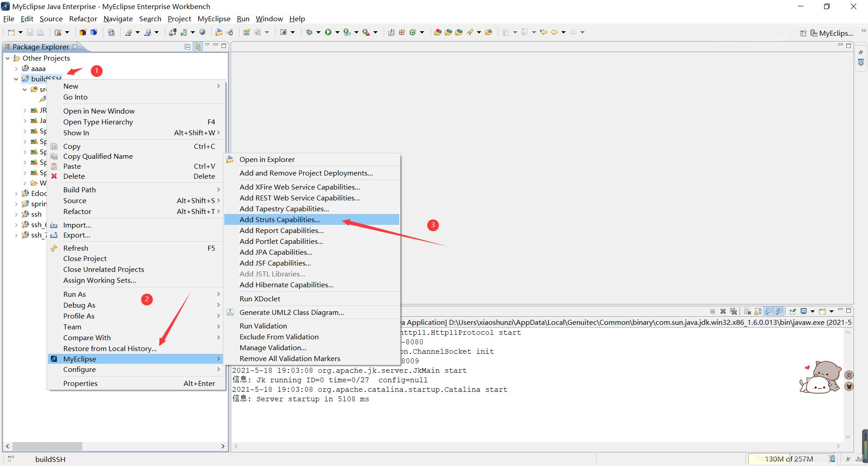Click Properties in the context menu
The image size is (868, 466).
point(136,383)
